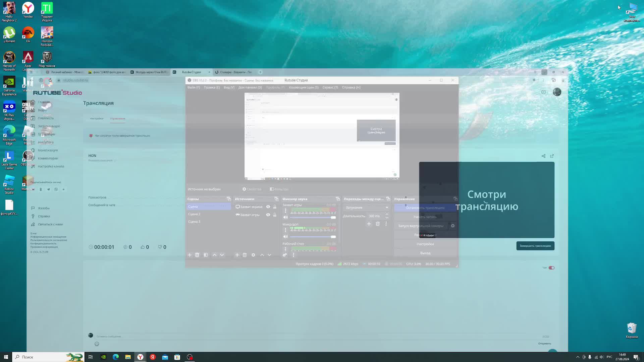Hide the Захват экрана source
Image resolution: width=644 pixels, height=362 pixels.
(268, 207)
